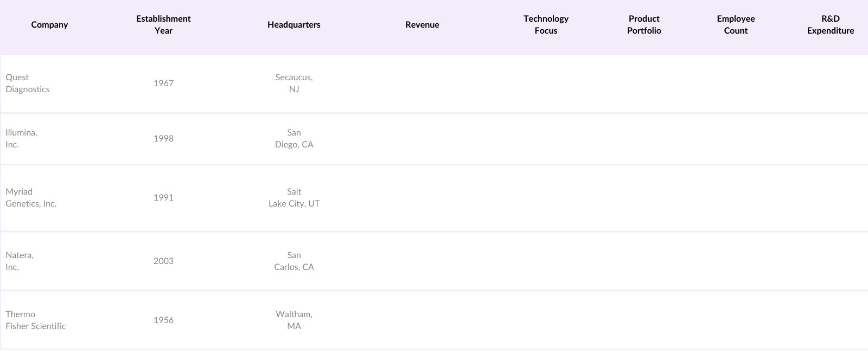Image resolution: width=868 pixels, height=354 pixels.
Task: Select the Technology Focus column header
Action: click(546, 25)
